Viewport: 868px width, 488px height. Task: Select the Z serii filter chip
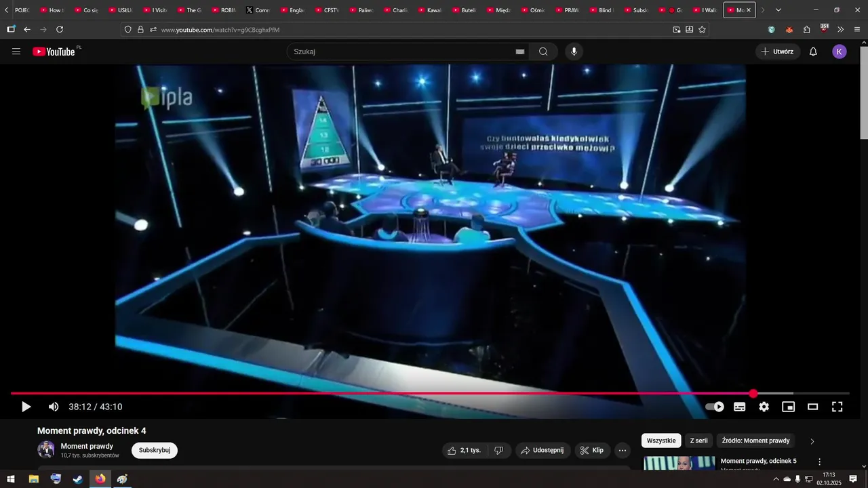click(x=698, y=441)
